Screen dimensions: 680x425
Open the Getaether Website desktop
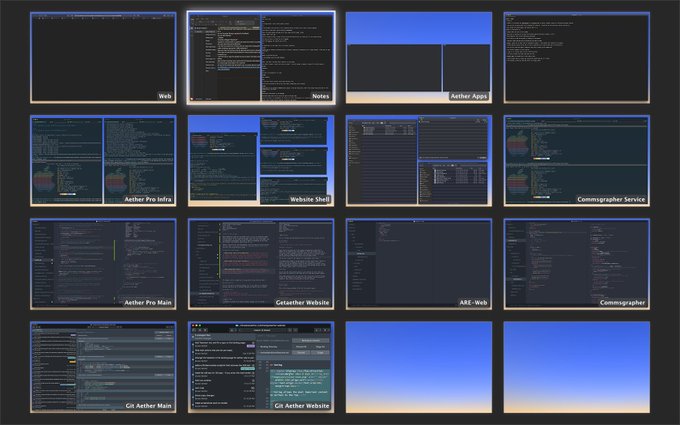[261, 264]
